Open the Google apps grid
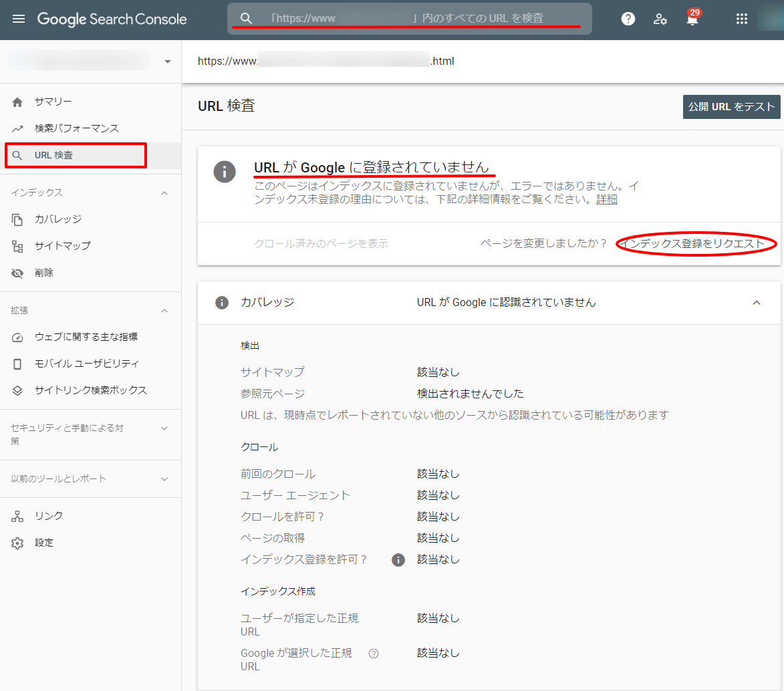Viewport: 784px width, 691px height. pyautogui.click(x=742, y=19)
